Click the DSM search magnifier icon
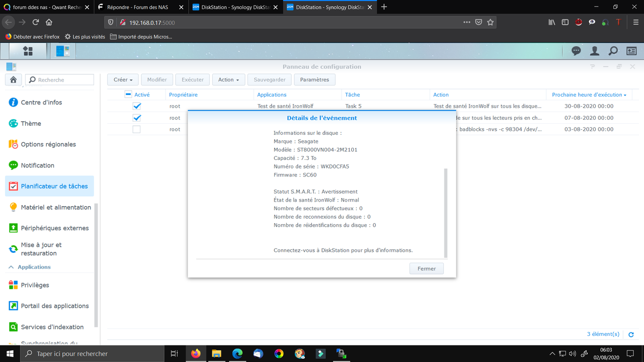This screenshot has height=362, width=644. 613,51
